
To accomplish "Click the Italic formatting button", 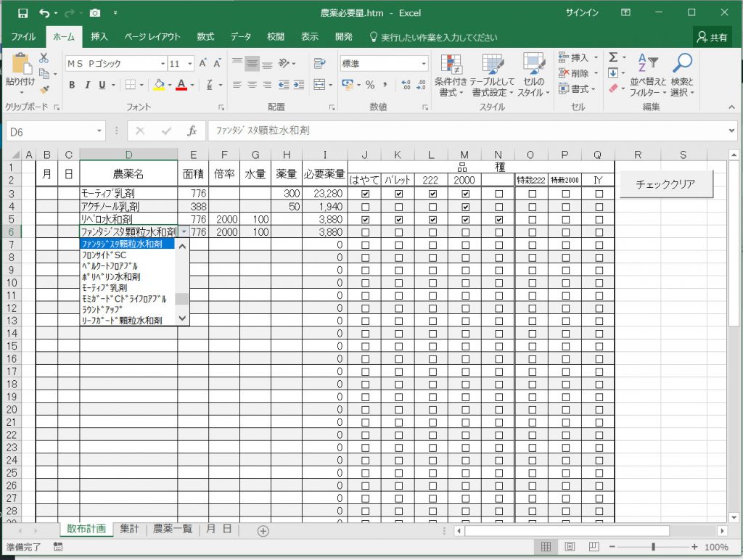I will [x=87, y=85].
